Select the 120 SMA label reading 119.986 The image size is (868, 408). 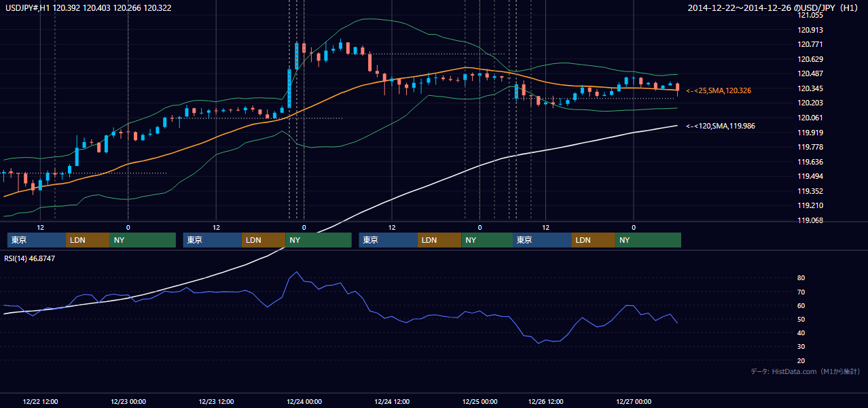click(721, 126)
